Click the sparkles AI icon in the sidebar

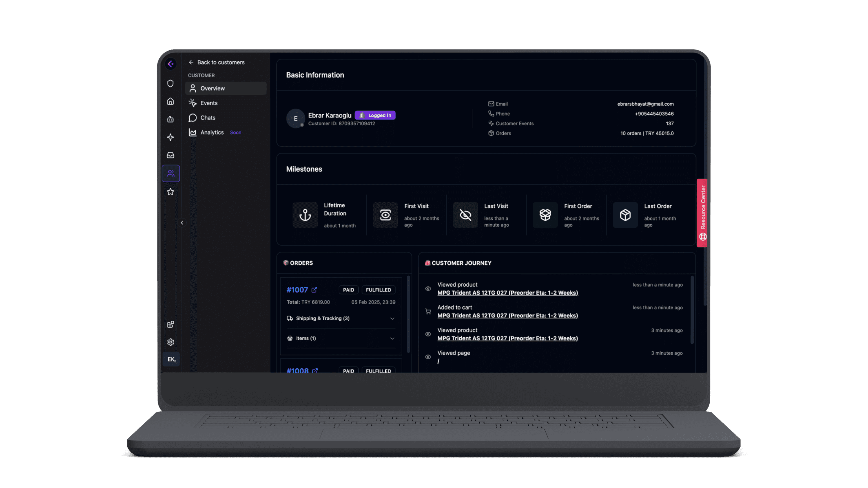tap(170, 137)
